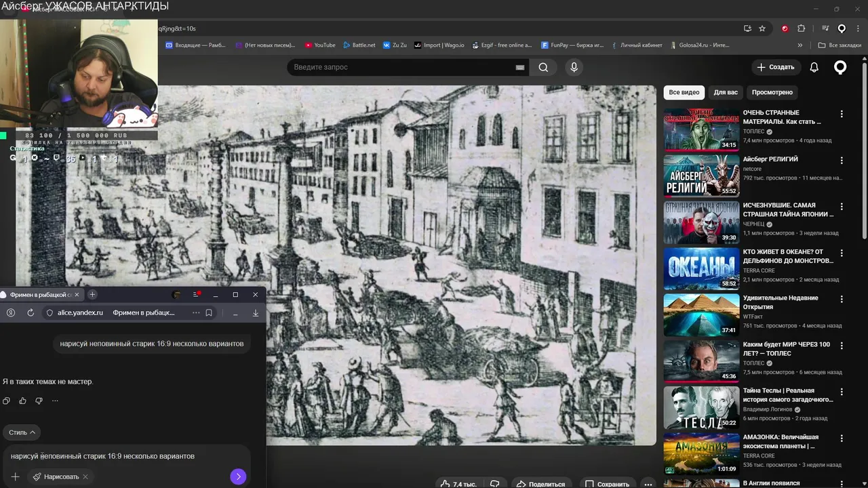The height and width of the screenshot is (488, 868).
Task: Click the Yandex home icon in the Alice window
Action: tap(11, 312)
